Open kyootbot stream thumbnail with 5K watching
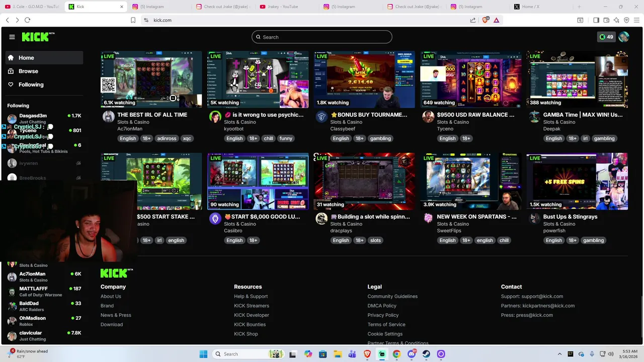Viewport: 644px width, 362px height. (x=258, y=79)
